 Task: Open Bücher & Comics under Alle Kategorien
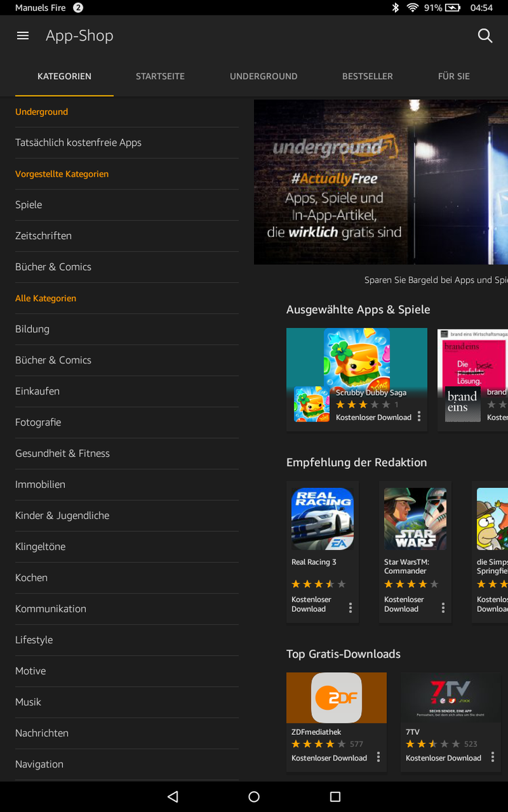click(127, 361)
